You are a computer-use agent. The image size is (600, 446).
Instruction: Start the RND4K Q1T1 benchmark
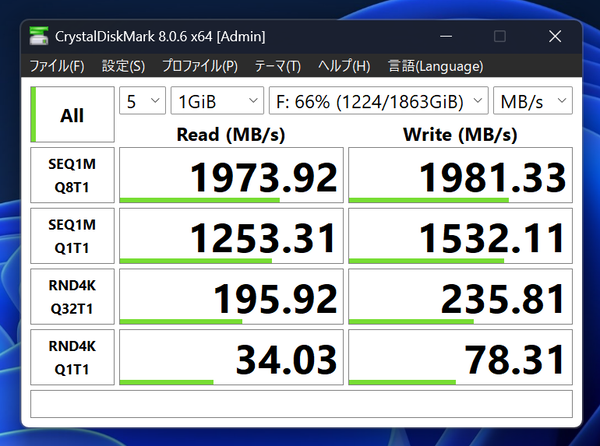pyautogui.click(x=72, y=357)
